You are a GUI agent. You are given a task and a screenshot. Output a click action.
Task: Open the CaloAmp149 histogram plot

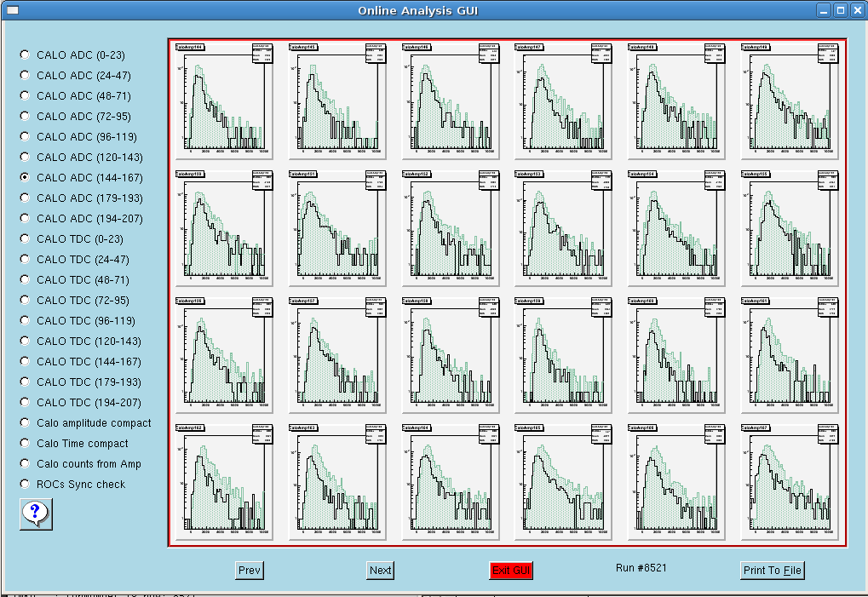(790, 101)
